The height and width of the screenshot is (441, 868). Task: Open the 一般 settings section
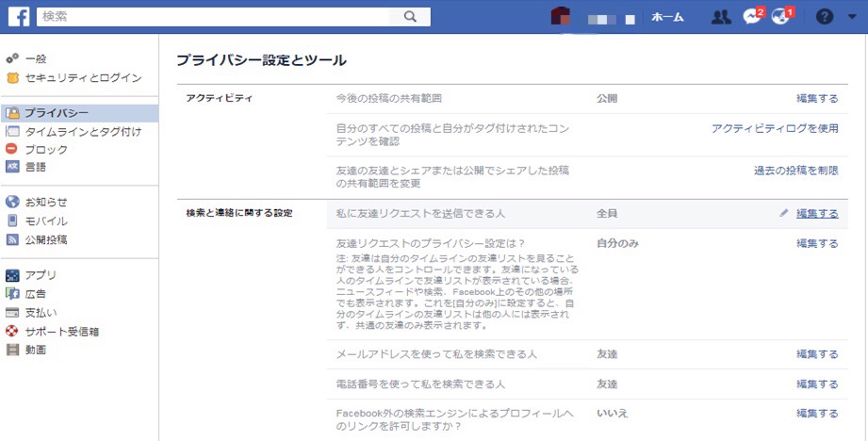36,58
